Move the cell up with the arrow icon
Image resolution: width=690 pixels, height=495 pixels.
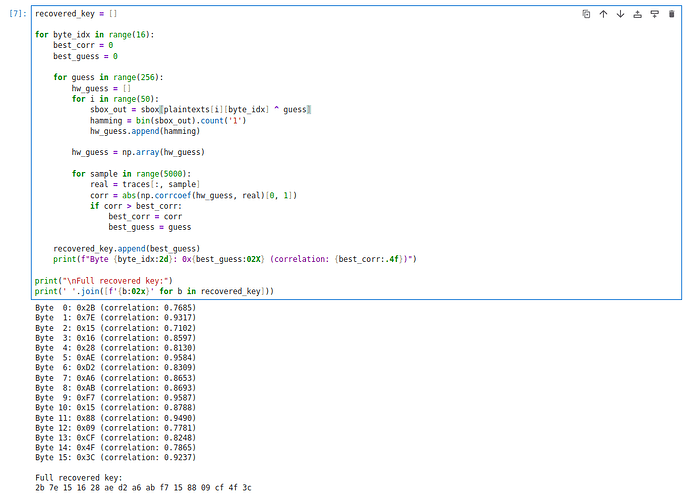pyautogui.click(x=603, y=14)
